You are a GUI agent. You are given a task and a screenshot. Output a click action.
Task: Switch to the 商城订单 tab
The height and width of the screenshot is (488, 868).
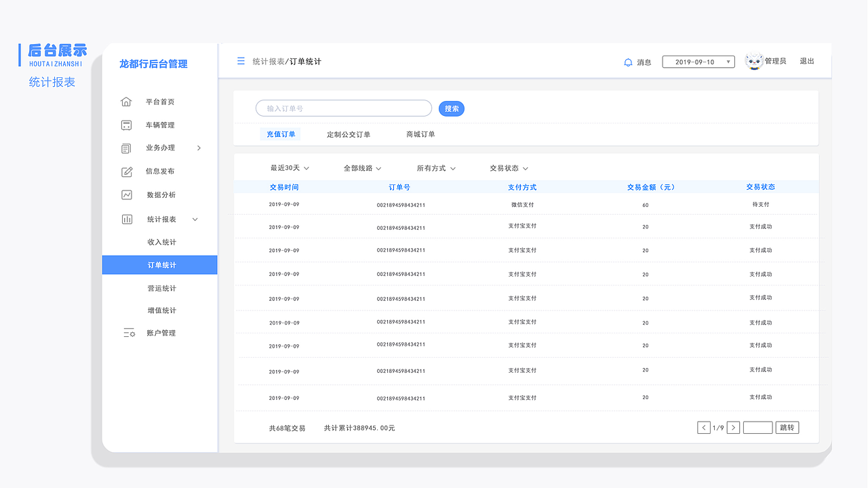[x=421, y=134]
